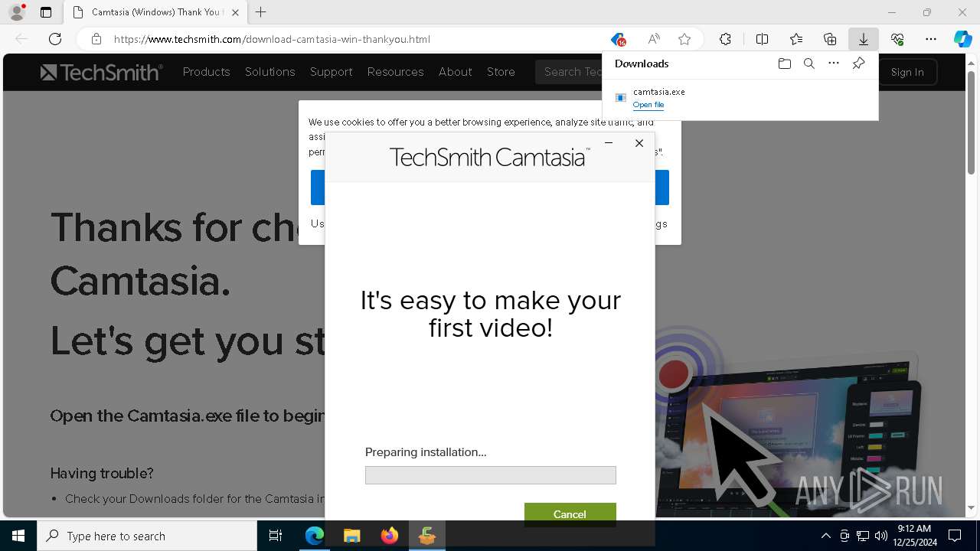This screenshot has height=551, width=980.
Task: Open the notification center icon
Action: [x=955, y=536]
